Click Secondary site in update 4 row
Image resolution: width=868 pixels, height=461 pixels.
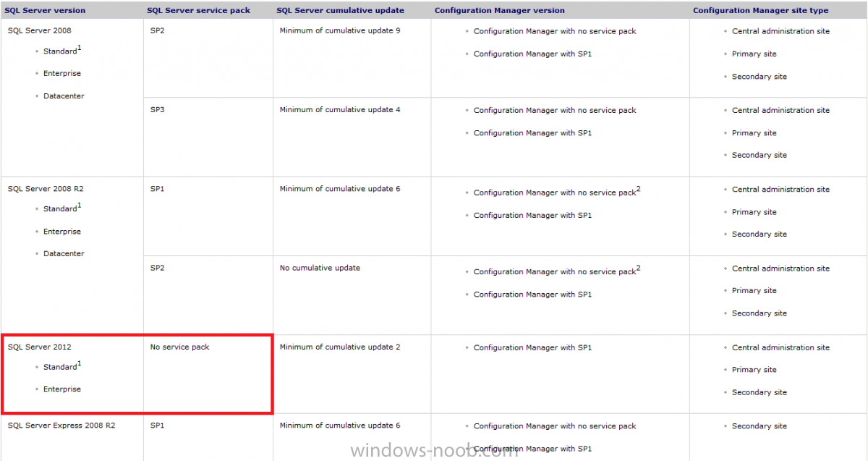[759, 155]
